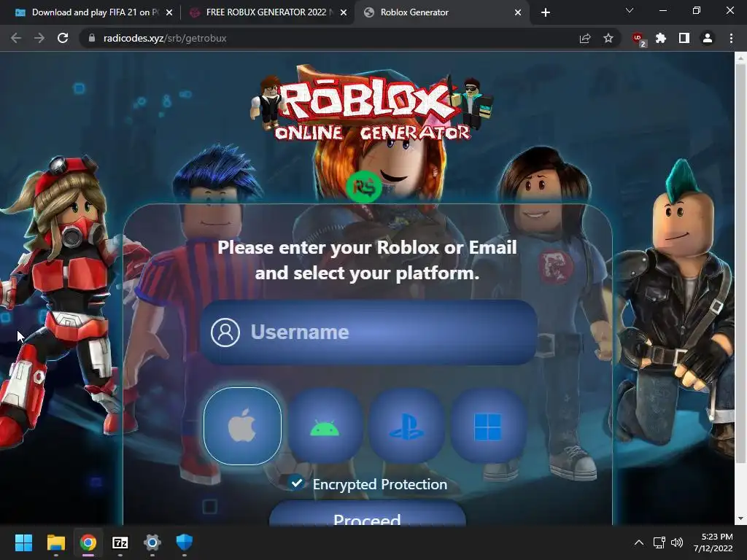The image size is (747, 560).
Task: Select the Windows platform icon
Action: click(488, 426)
